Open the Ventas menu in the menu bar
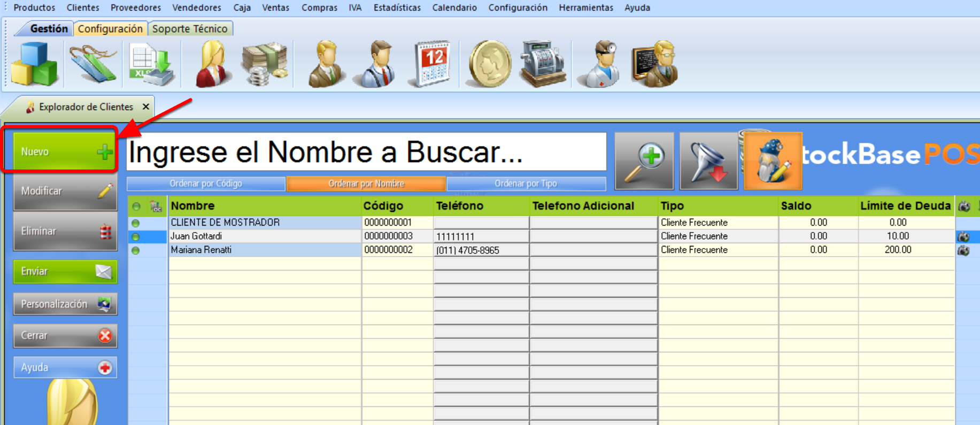This screenshot has height=425, width=980. pyautogui.click(x=275, y=7)
